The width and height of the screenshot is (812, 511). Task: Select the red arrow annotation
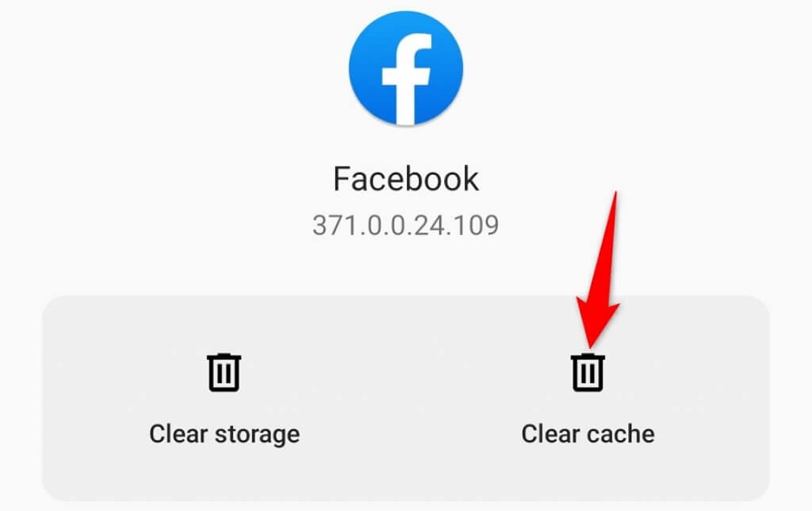[599, 270]
